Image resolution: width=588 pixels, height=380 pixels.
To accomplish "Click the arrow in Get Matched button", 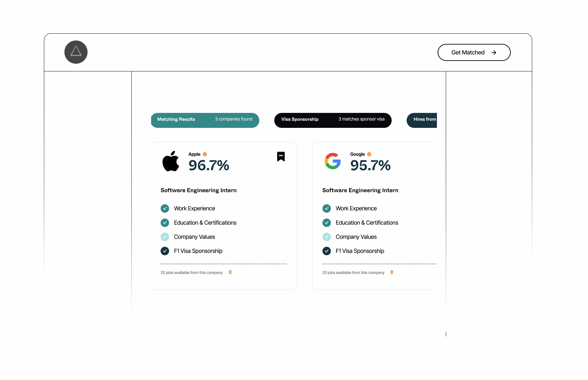I will pos(494,53).
